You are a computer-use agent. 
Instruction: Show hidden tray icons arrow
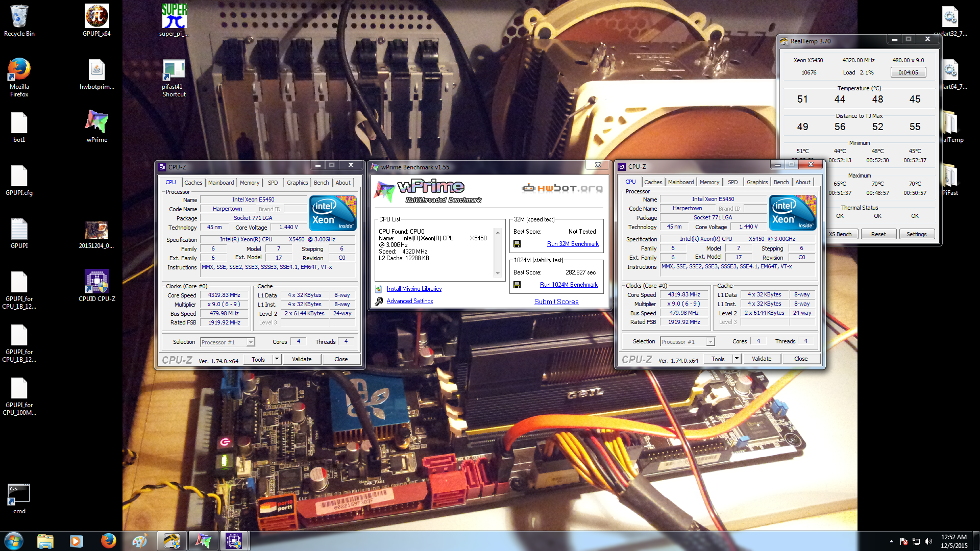(891, 541)
